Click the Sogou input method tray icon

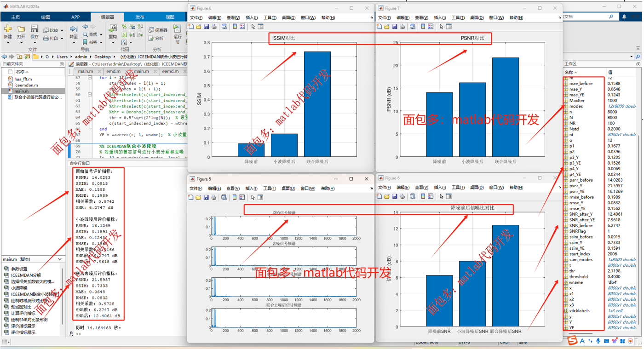tap(572, 341)
